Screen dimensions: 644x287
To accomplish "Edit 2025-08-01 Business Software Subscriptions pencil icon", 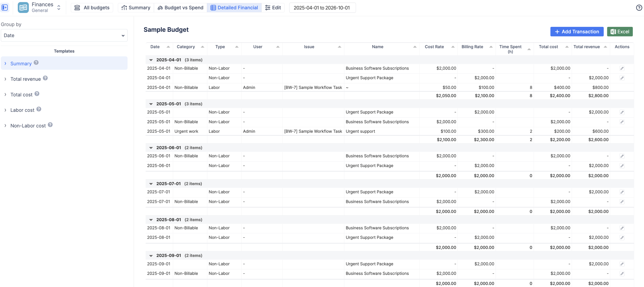I will 622,228.
